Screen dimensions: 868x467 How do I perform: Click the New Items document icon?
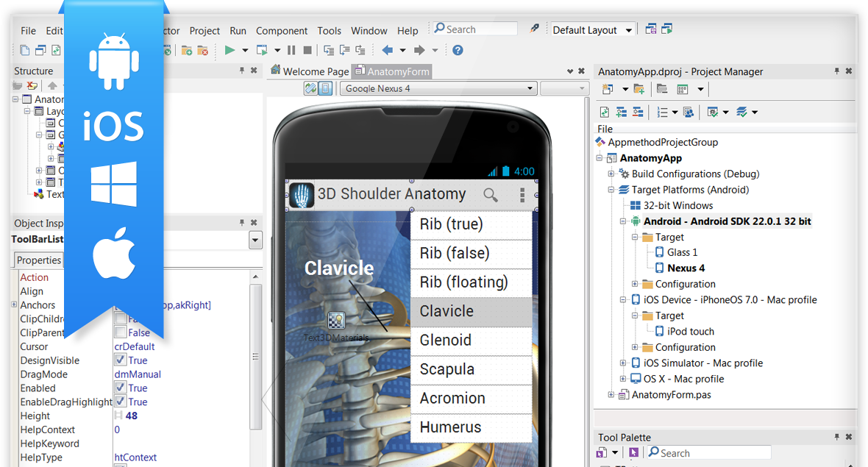coord(24,50)
